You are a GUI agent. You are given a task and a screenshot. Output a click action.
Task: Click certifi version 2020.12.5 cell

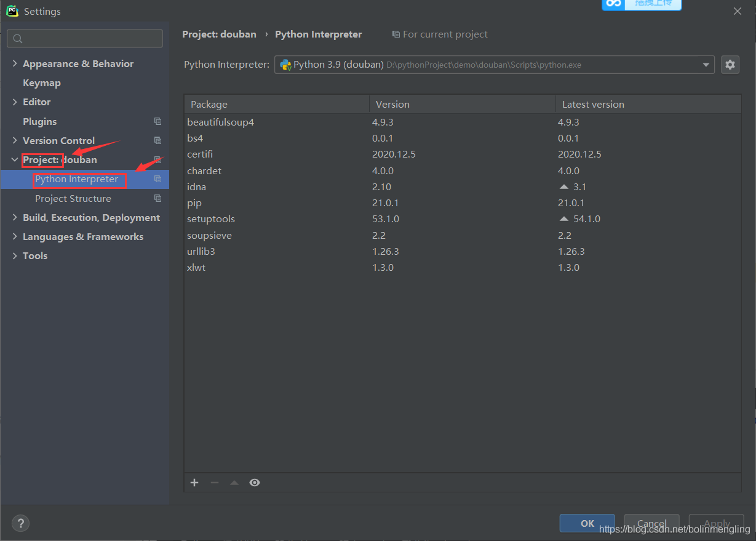[x=394, y=154]
